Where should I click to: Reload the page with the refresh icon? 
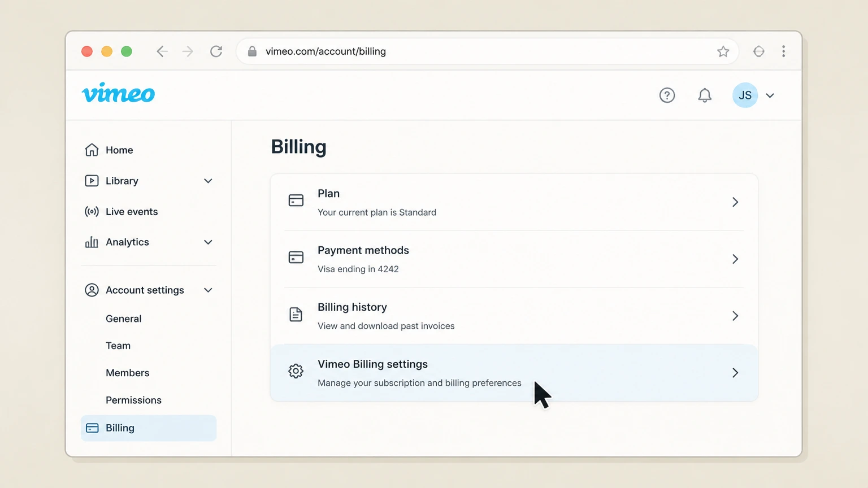[216, 51]
